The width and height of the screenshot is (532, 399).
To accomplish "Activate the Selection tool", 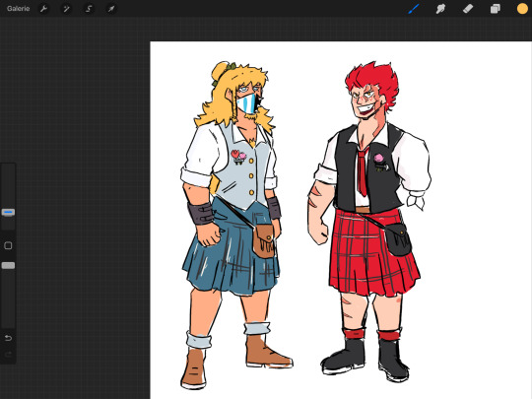I will coord(89,9).
